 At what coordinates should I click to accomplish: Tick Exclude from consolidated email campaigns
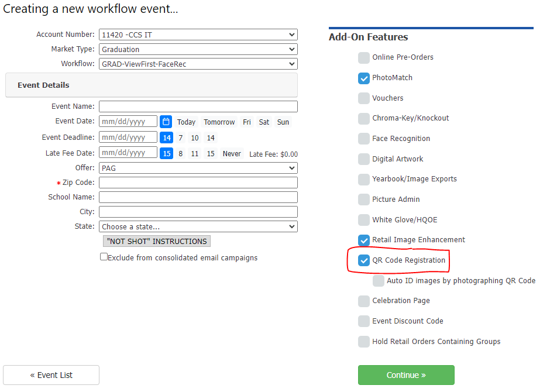104,257
